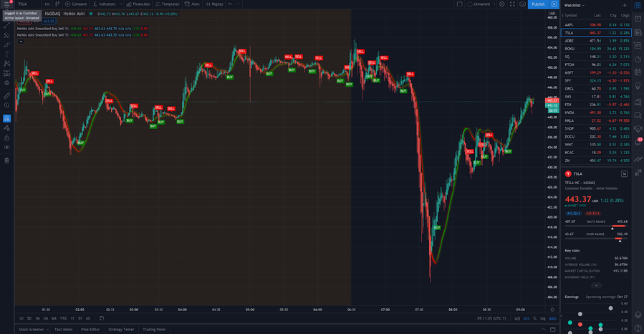Open the Alerts alarm clock icon on right sidebar

click(638, 19)
